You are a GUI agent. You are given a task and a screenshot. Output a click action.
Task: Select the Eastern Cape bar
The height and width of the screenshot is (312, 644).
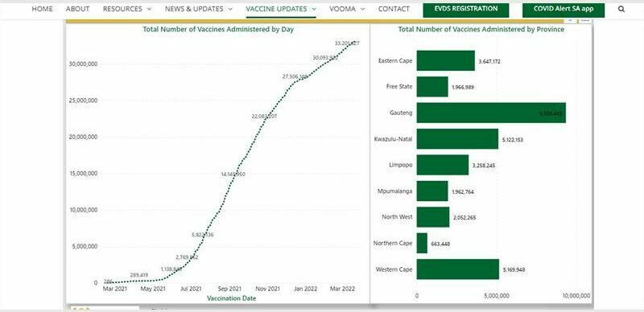446,61
